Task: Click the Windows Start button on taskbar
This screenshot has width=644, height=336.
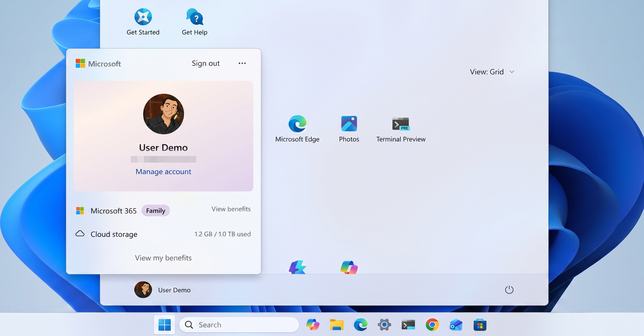Action: tap(165, 325)
